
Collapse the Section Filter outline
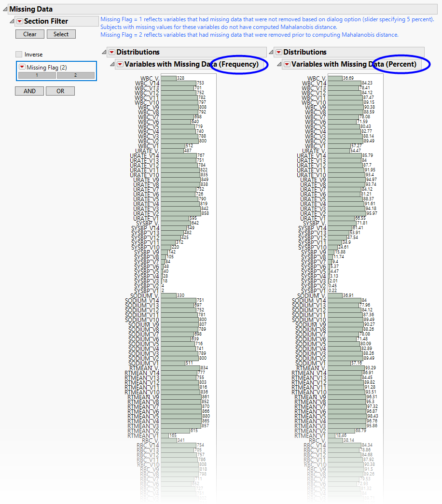click(x=12, y=21)
